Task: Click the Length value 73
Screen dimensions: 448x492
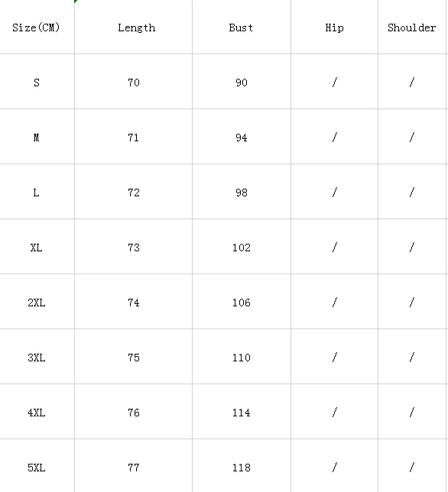Action: 134,247
